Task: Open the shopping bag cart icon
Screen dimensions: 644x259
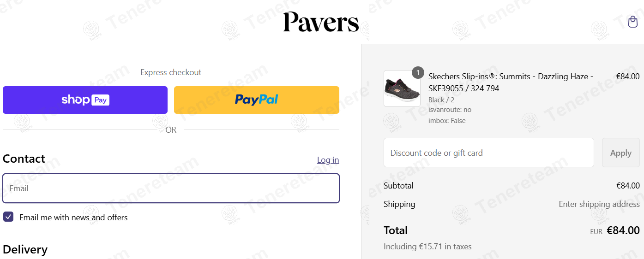Action: coord(632,22)
